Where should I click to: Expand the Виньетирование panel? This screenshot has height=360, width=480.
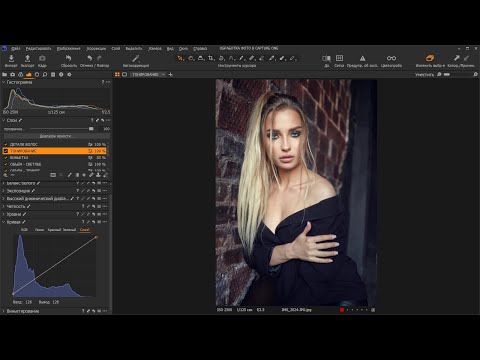point(4,311)
